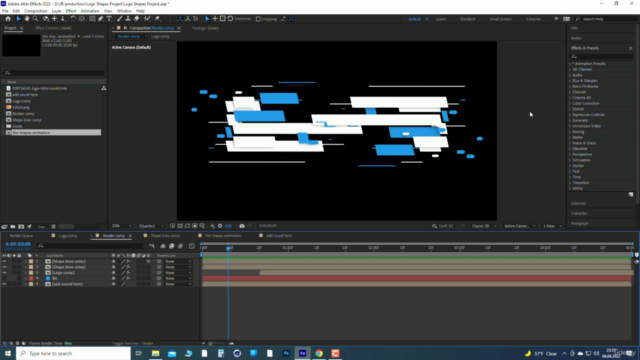Select the Clone Stamp tool

(128, 19)
